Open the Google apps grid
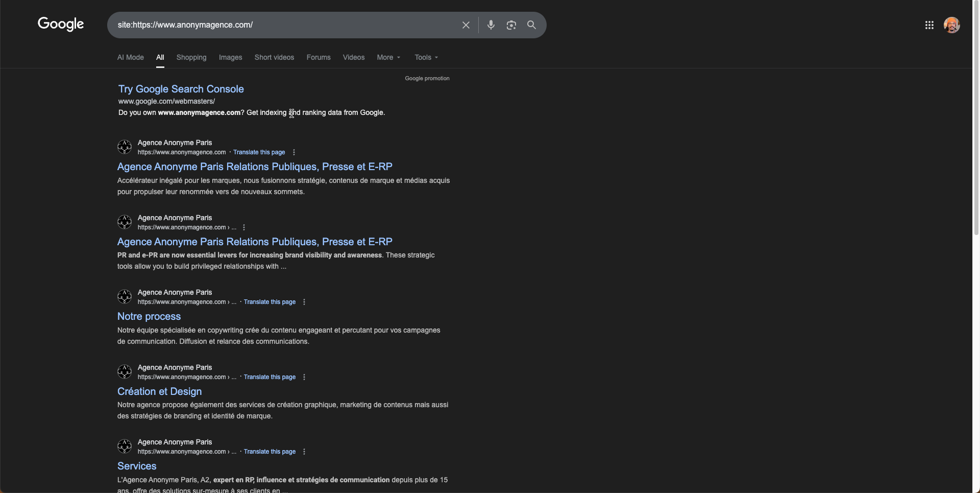 (929, 25)
